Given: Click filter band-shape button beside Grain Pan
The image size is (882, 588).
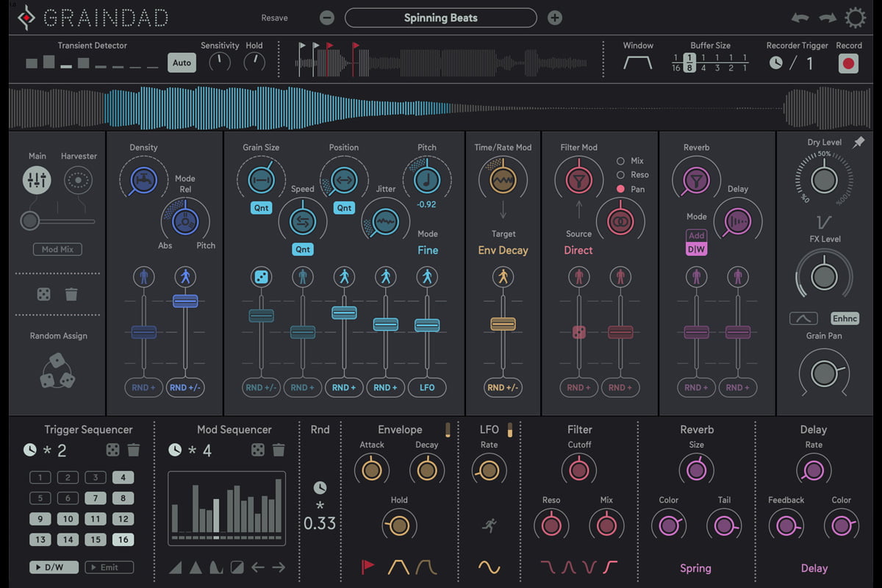Looking at the screenshot, I should point(803,318).
